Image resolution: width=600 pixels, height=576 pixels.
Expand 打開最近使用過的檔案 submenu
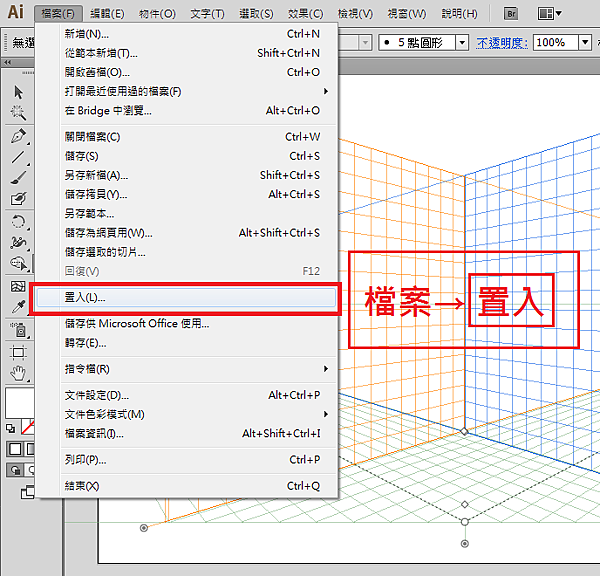tap(199, 91)
